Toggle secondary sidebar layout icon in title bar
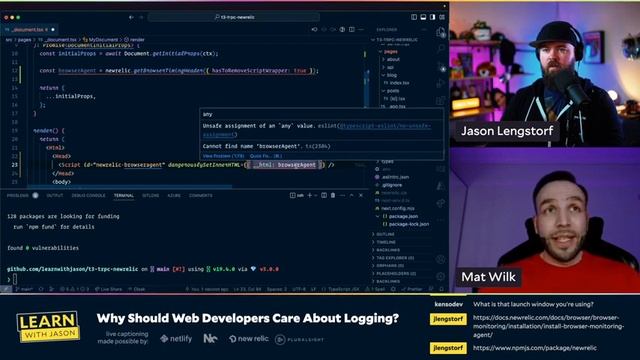Image resolution: width=640 pixels, height=360 pixels. click(433, 17)
